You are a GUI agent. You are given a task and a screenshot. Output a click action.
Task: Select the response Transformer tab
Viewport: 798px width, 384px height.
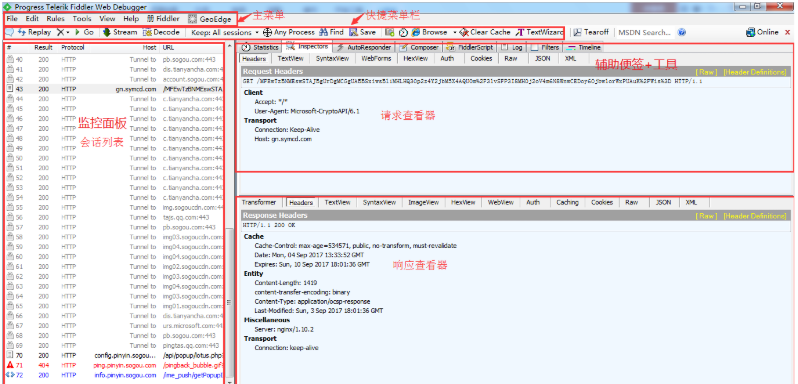coord(259,202)
